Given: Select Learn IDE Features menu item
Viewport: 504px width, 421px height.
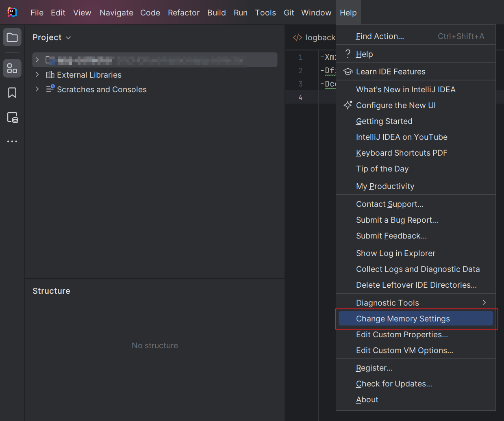Looking at the screenshot, I should point(416,72).
